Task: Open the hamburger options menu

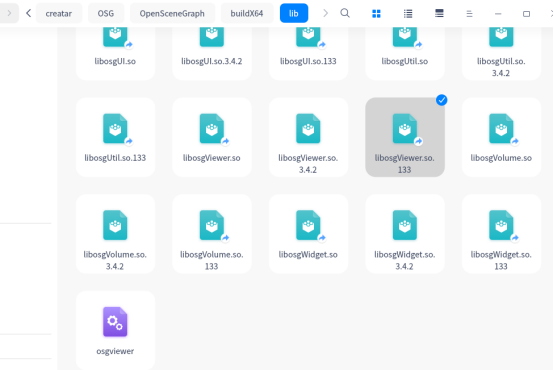Action: [469, 14]
